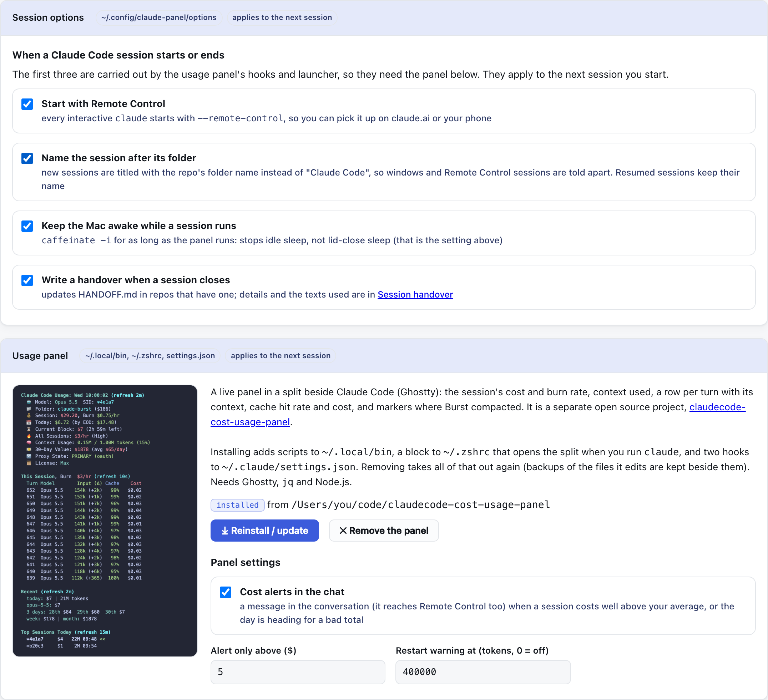The height and width of the screenshot is (700, 768).
Task: Click the Usage panel "applies to the next session" badge
Action: 281,356
